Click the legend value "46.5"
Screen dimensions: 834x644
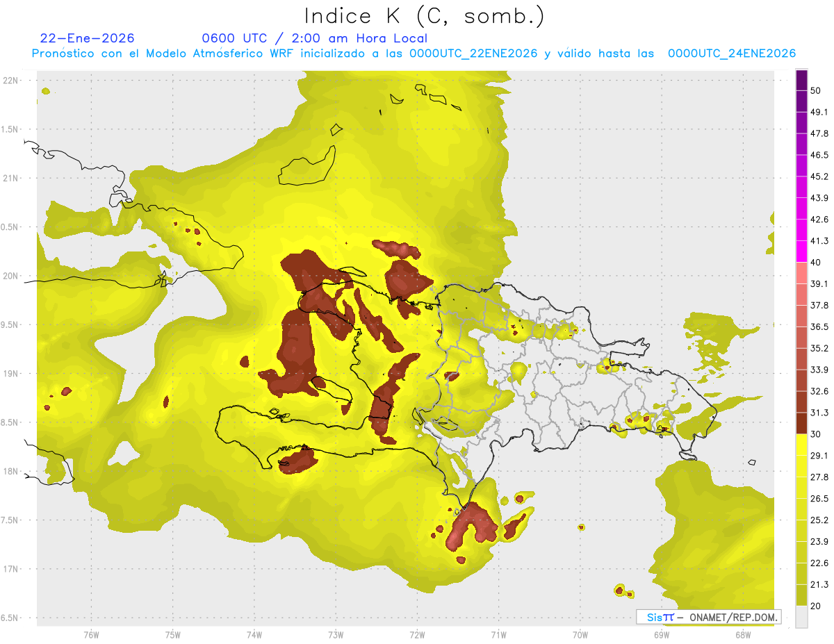pyautogui.click(x=819, y=155)
